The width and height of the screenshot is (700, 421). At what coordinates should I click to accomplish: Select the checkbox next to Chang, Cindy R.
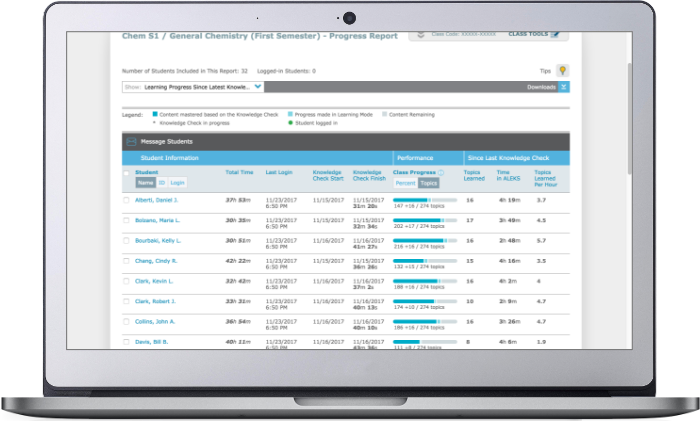pyautogui.click(x=126, y=261)
